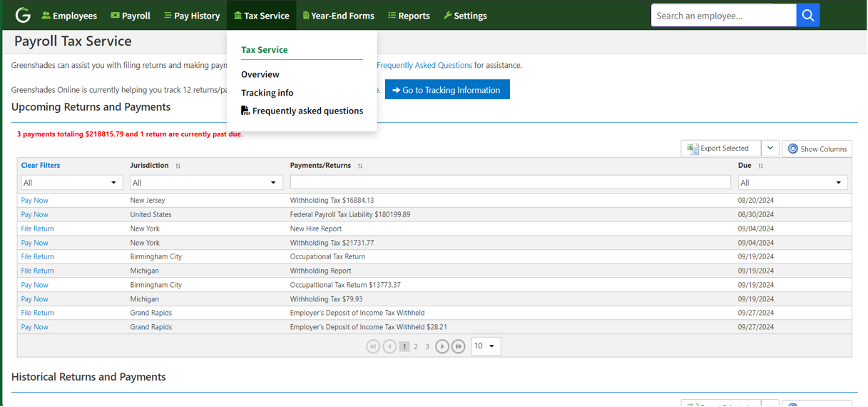Viewport: 868px width, 407px height.
Task: Click the Excel icon on Export Selected
Action: tap(693, 149)
